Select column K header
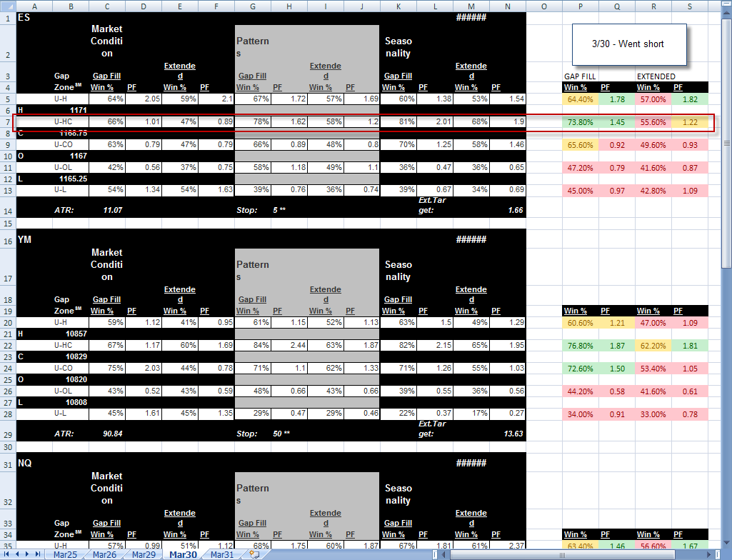732x560 pixels. point(398,6)
